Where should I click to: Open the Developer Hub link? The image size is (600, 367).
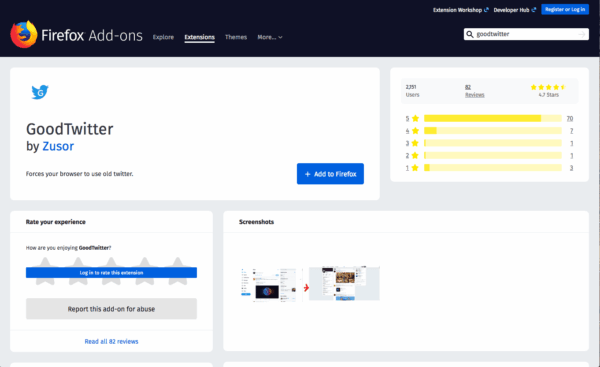coord(514,10)
